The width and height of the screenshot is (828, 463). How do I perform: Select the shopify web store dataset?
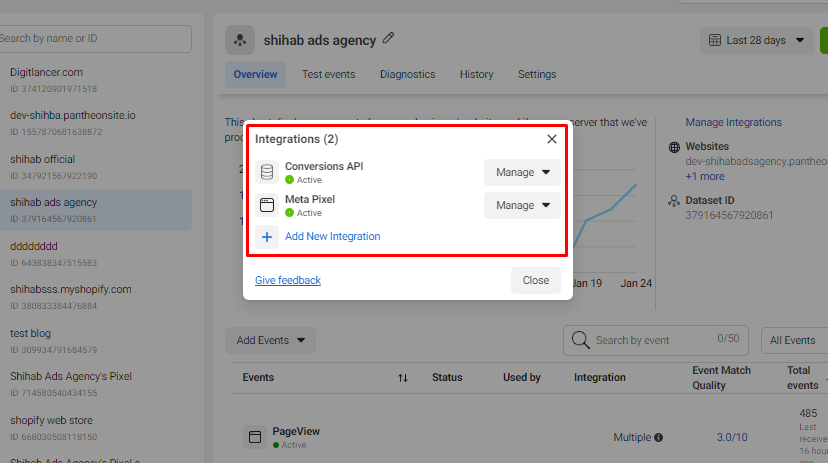click(x=96, y=428)
